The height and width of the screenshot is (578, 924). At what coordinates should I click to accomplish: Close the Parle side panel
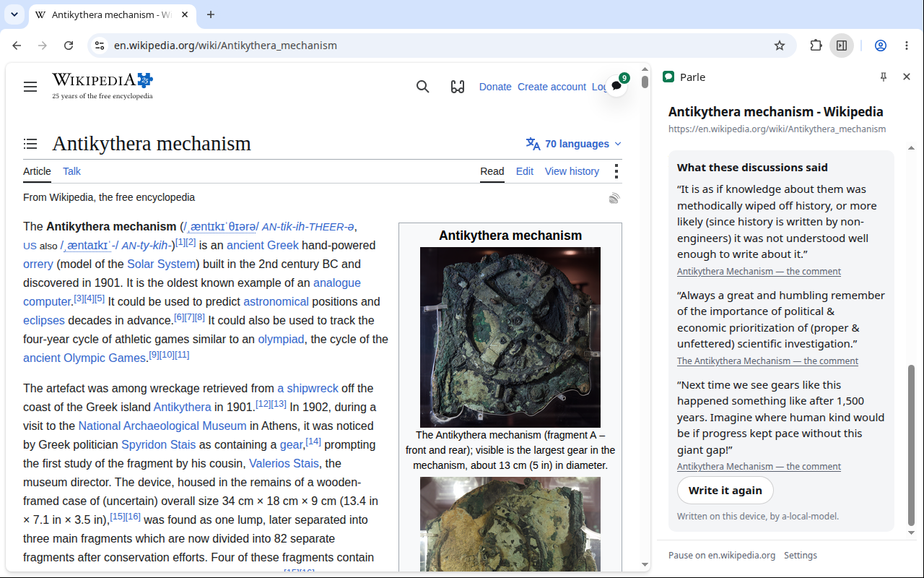[x=907, y=77]
